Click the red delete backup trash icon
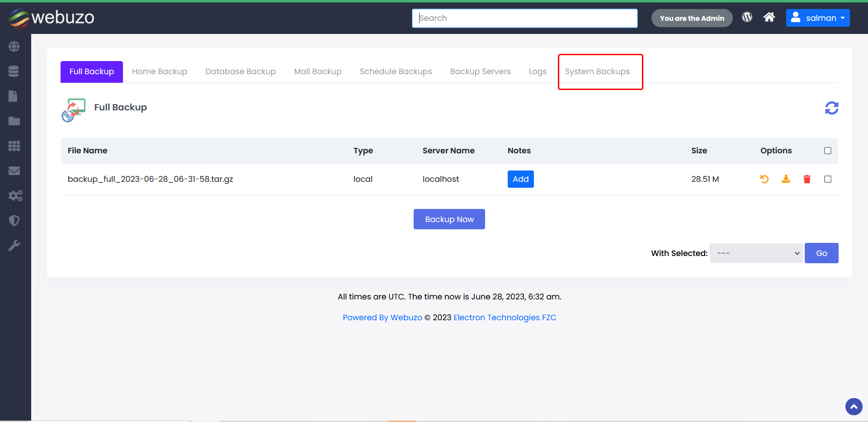The height and width of the screenshot is (422, 868). (807, 179)
